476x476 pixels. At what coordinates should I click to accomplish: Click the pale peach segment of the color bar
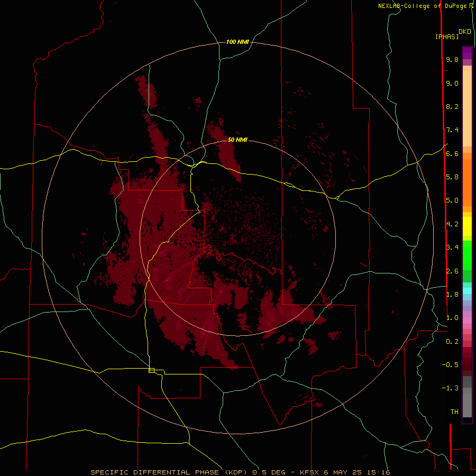click(467, 108)
